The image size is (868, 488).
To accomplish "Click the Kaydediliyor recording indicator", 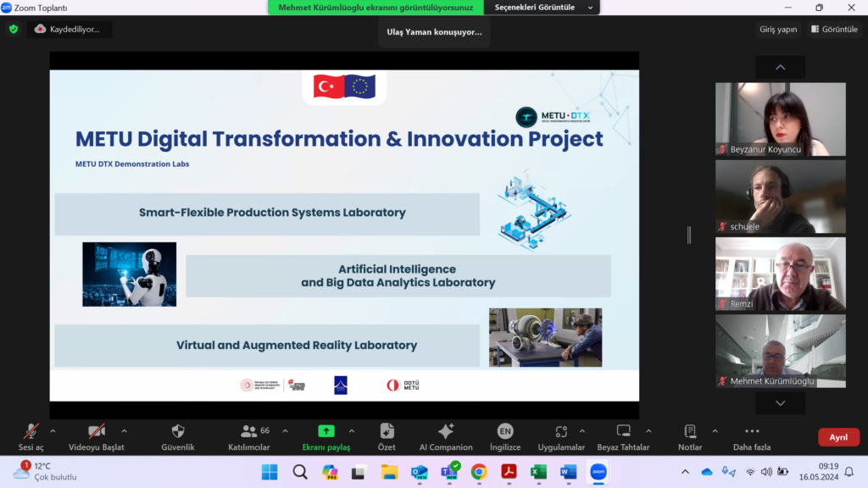I will [x=70, y=30].
